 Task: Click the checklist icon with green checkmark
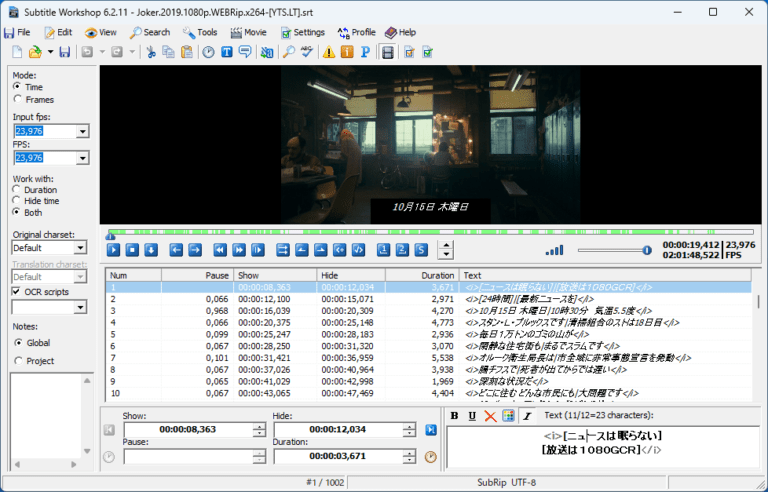coord(428,52)
